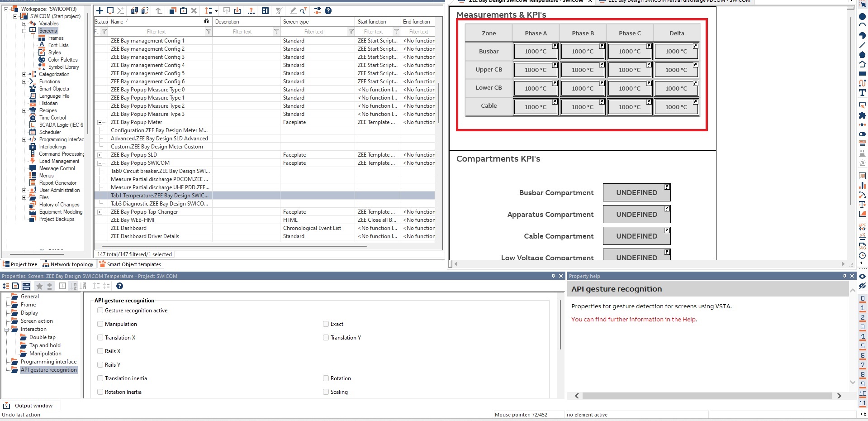Enable Gesture recognition active checkbox
The height and width of the screenshot is (421, 868).
tap(100, 311)
